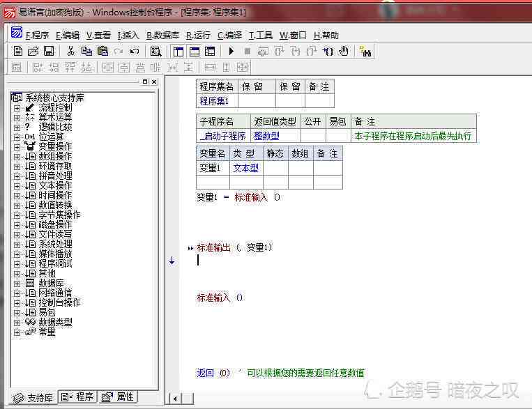Screen dimensions: 532x409
Task: Click the Paste clipboard icon
Action: [102, 51]
